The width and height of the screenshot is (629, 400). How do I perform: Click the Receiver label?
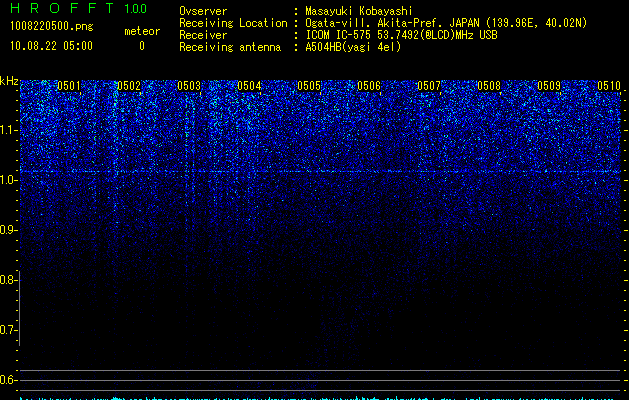click(203, 35)
